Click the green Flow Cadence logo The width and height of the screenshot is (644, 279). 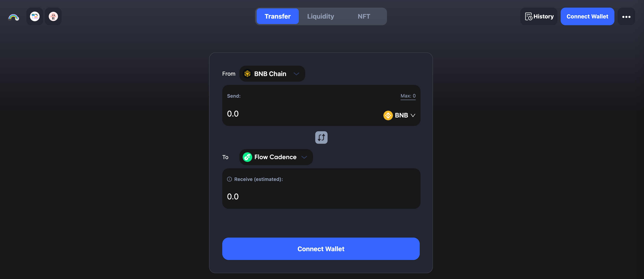coord(247,157)
